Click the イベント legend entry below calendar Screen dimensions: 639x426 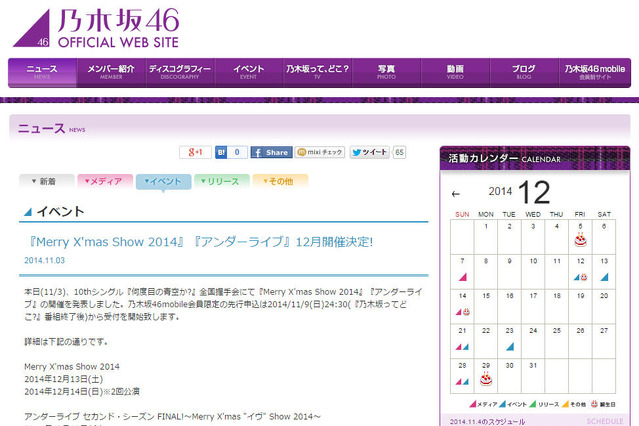[x=513, y=404]
